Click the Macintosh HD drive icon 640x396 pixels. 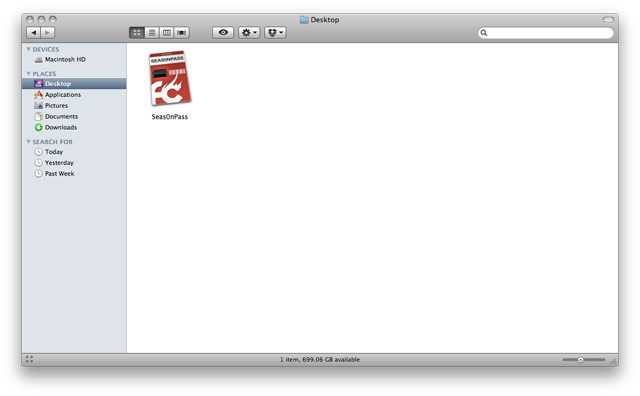click(38, 60)
